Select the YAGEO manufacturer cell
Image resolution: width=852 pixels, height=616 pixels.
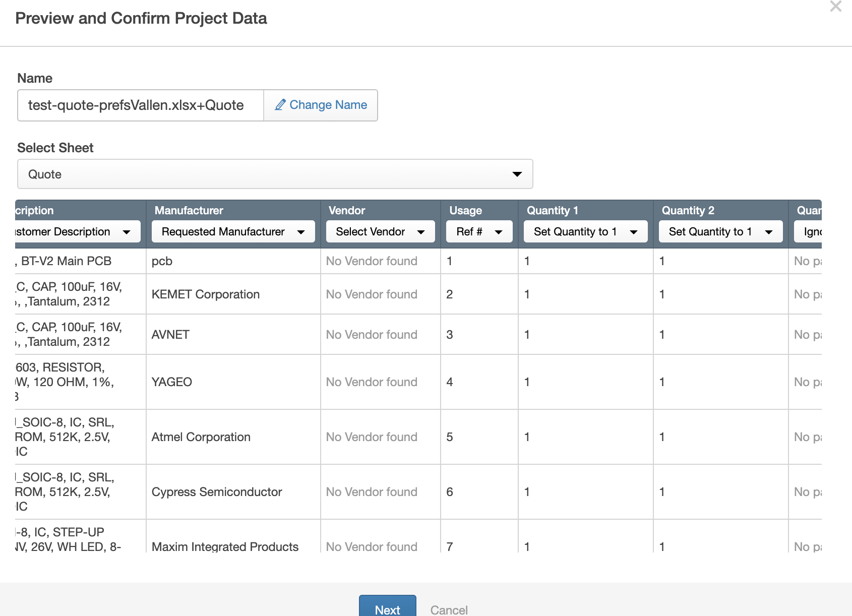(x=172, y=382)
